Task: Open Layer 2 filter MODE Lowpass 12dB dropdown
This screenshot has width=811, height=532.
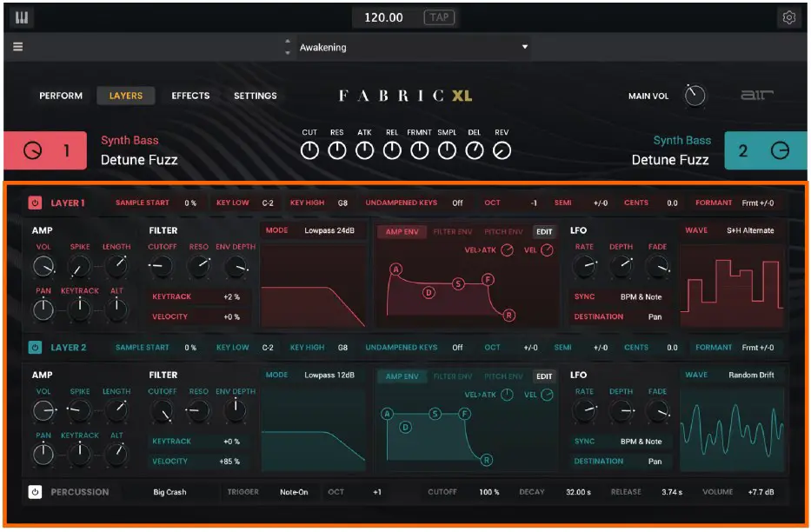Action: [329, 375]
